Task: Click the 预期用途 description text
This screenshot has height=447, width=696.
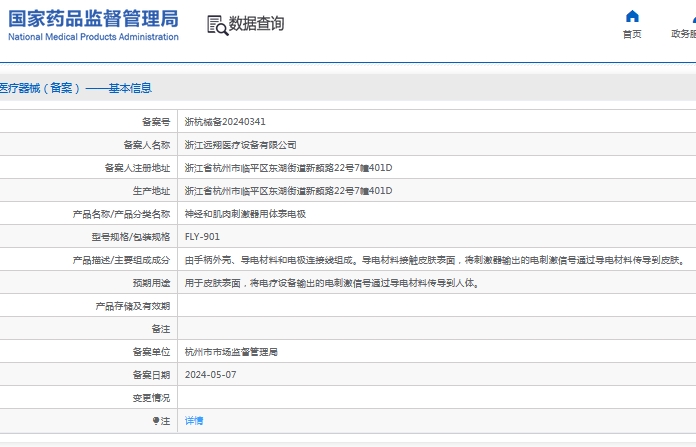Action: pos(332,283)
